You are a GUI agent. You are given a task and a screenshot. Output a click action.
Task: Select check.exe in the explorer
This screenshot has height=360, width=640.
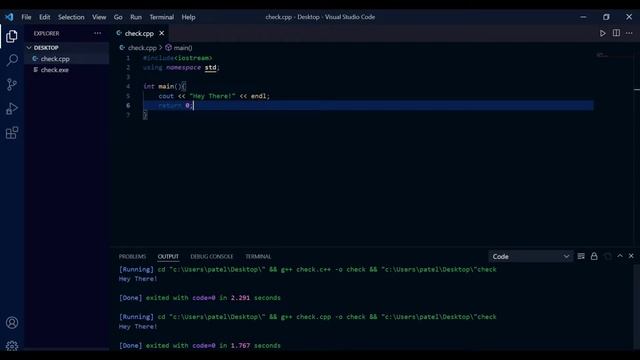click(x=67, y=70)
